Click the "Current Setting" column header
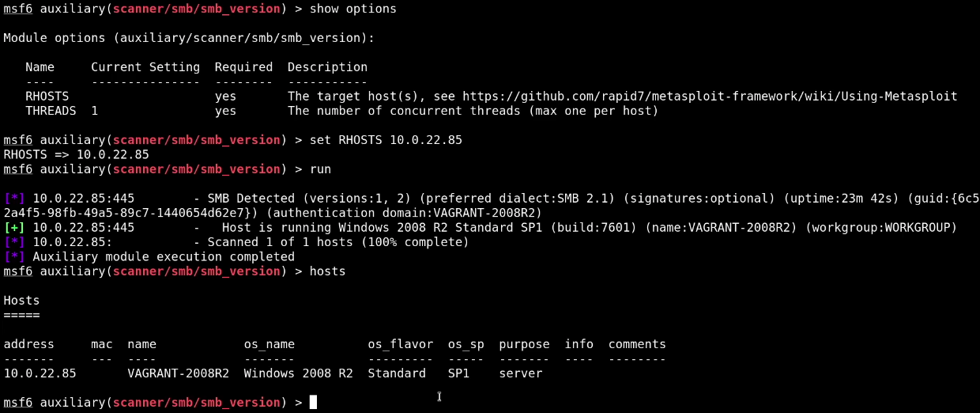 pos(145,67)
